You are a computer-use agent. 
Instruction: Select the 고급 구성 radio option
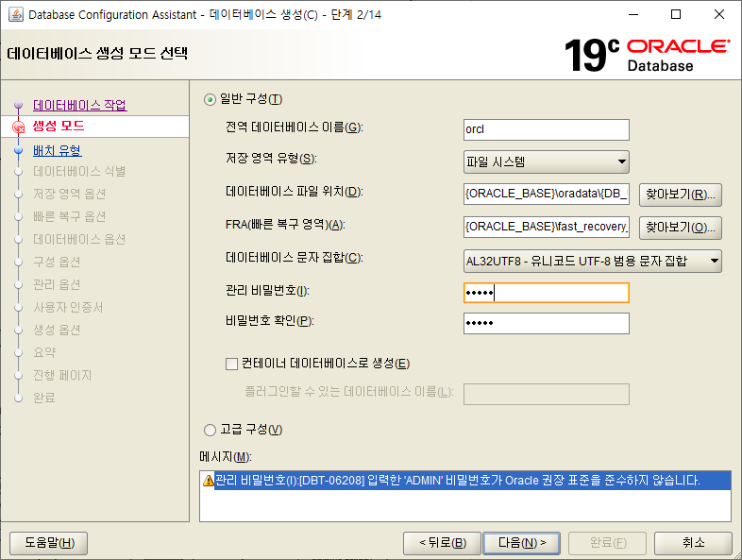[x=210, y=430]
